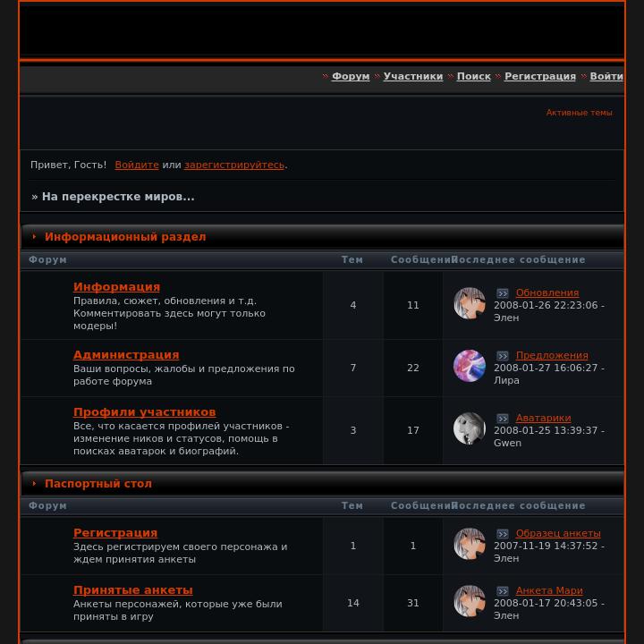
Task: Open Лира's avatar in the Администрация row
Action: coord(469,366)
